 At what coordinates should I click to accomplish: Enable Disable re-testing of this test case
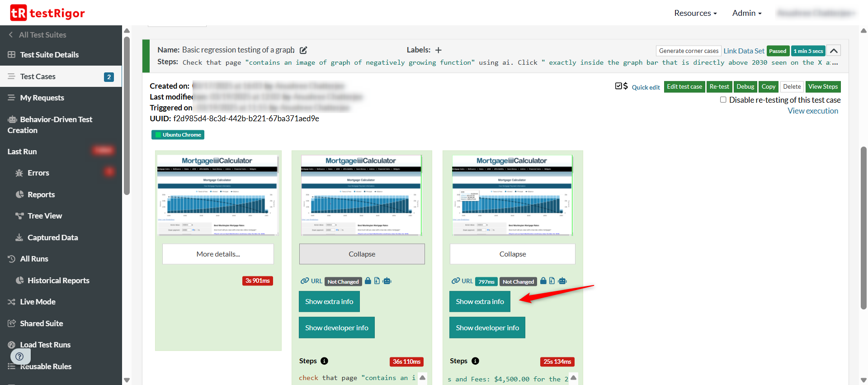tap(723, 100)
